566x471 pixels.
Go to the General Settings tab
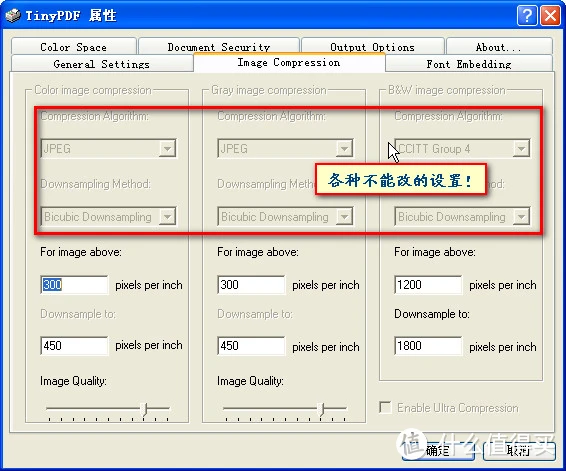102,64
